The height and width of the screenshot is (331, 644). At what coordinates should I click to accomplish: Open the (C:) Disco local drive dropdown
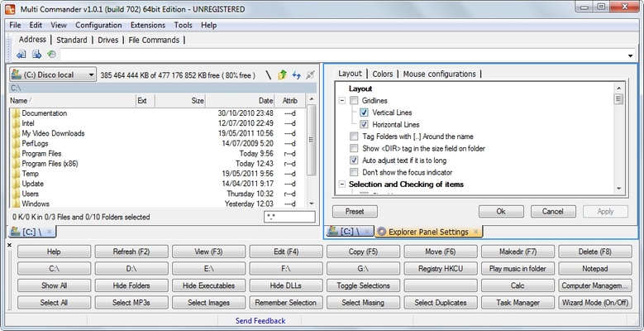click(53, 74)
